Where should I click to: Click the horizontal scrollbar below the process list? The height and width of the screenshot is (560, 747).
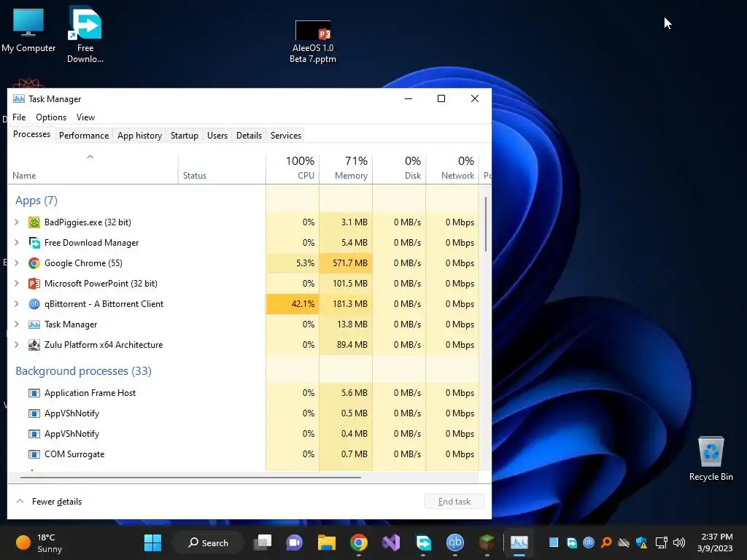click(x=190, y=477)
